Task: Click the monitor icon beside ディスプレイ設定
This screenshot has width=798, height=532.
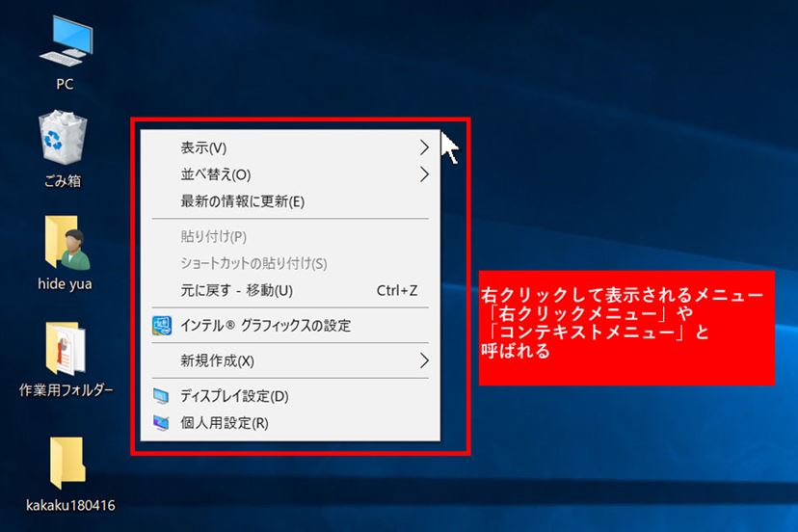Action: (x=162, y=396)
